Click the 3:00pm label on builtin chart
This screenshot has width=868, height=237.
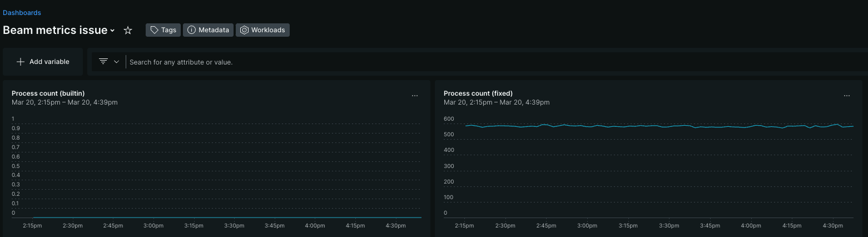point(153,226)
